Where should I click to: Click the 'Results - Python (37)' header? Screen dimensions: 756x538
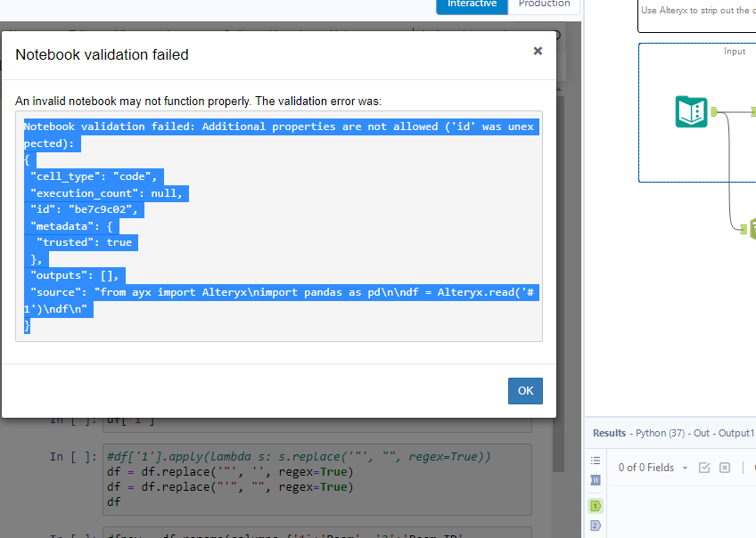click(x=673, y=433)
